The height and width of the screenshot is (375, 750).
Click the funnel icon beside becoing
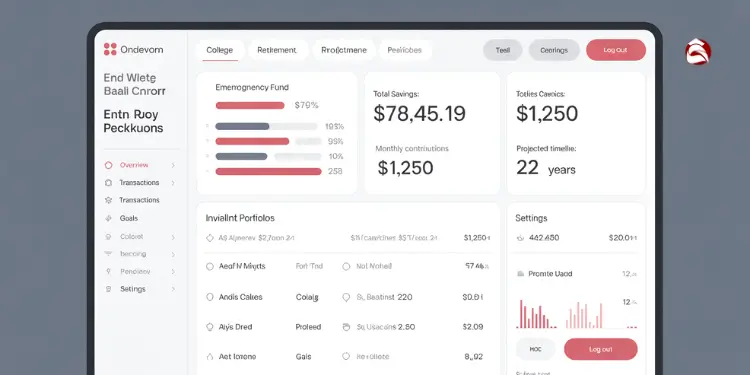(108, 254)
